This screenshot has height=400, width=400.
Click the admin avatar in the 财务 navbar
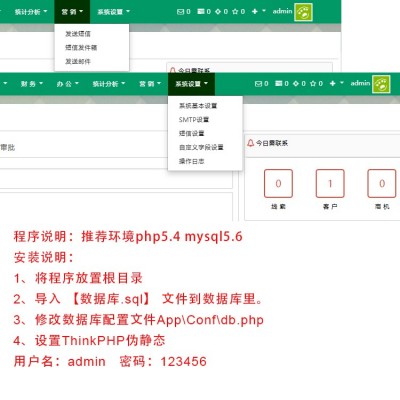point(381,84)
